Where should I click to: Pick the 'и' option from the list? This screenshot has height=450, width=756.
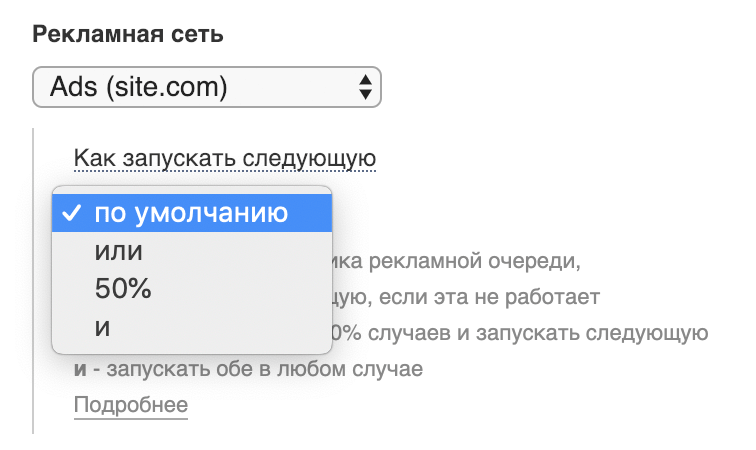pyautogui.click(x=102, y=327)
